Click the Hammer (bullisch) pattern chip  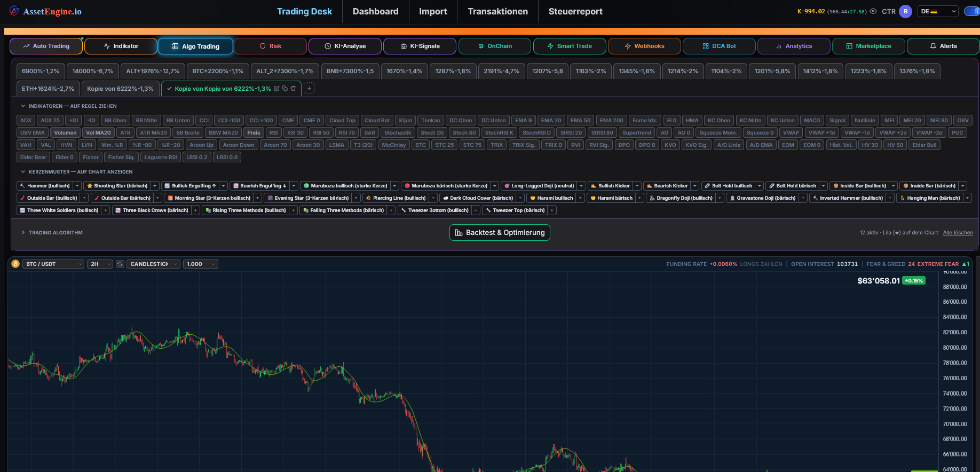(45, 186)
